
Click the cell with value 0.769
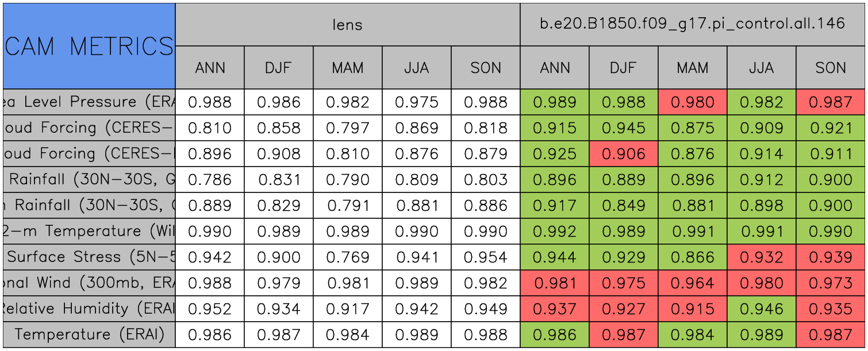tap(347, 257)
